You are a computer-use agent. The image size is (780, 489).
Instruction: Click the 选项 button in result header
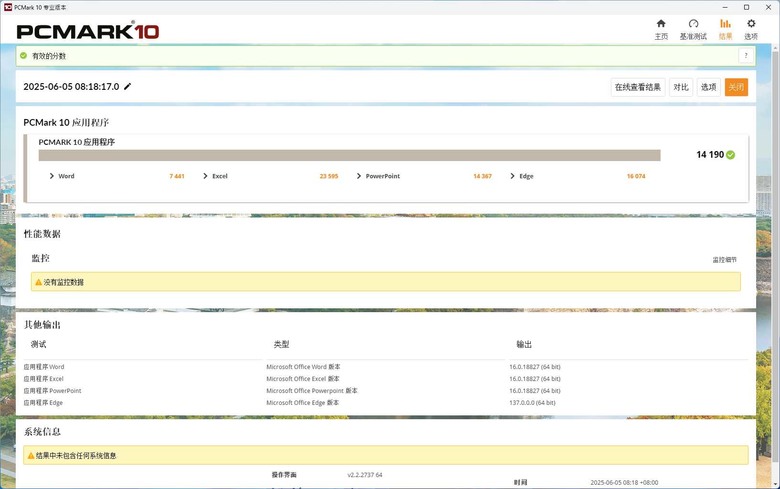tap(708, 87)
